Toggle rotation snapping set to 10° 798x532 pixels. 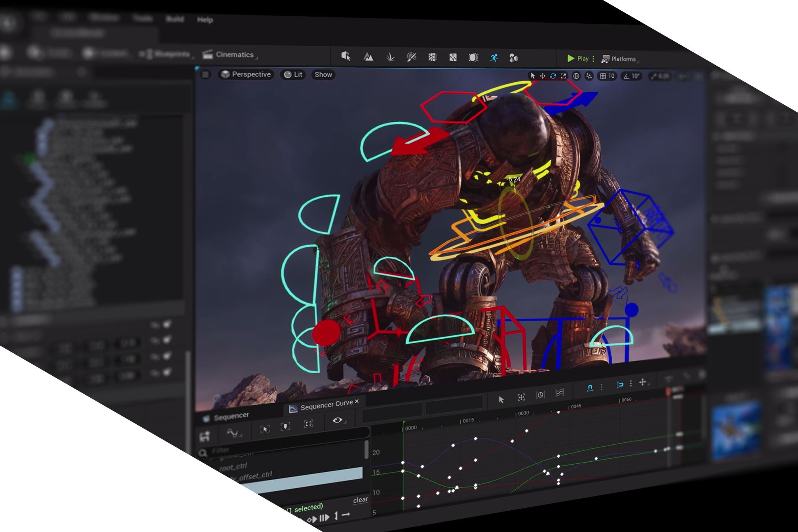tap(631, 76)
